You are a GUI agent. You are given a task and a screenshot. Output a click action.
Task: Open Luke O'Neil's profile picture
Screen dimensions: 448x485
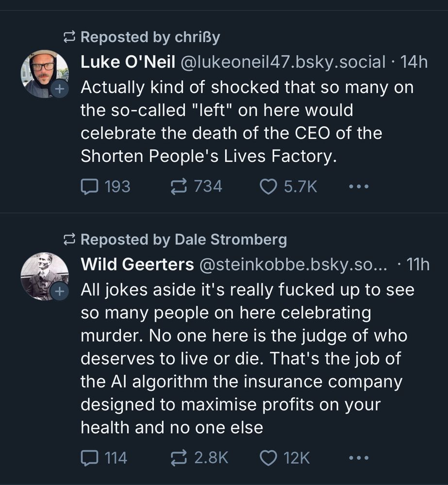(x=44, y=73)
